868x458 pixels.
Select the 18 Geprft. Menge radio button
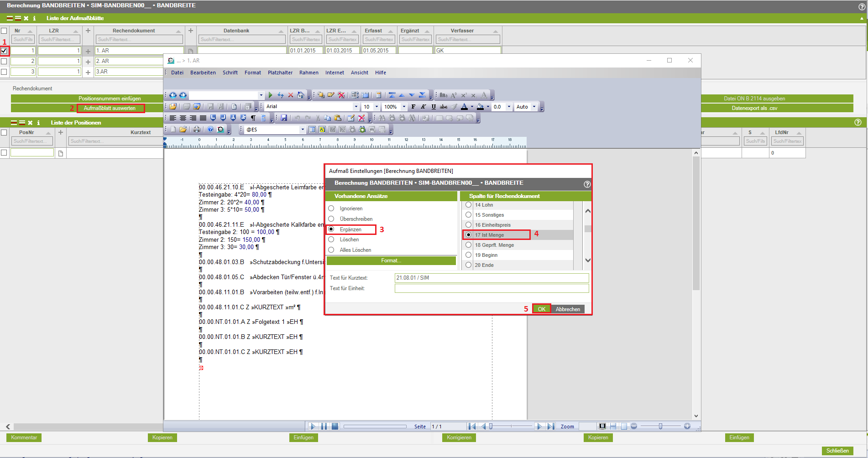click(468, 245)
